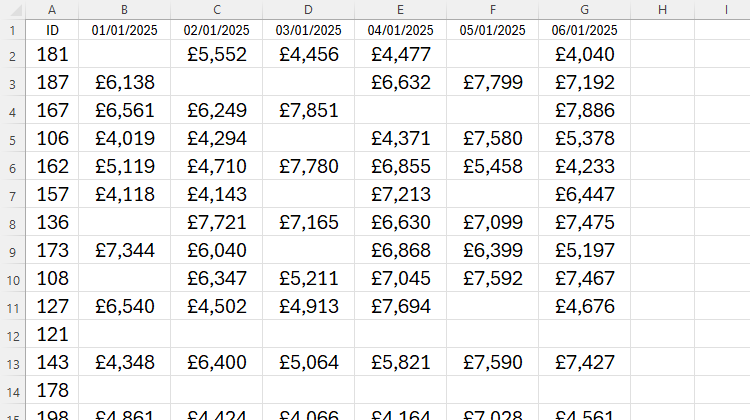The width and height of the screenshot is (750, 420).
Task: Select cell containing £7,213
Action: pos(400,194)
